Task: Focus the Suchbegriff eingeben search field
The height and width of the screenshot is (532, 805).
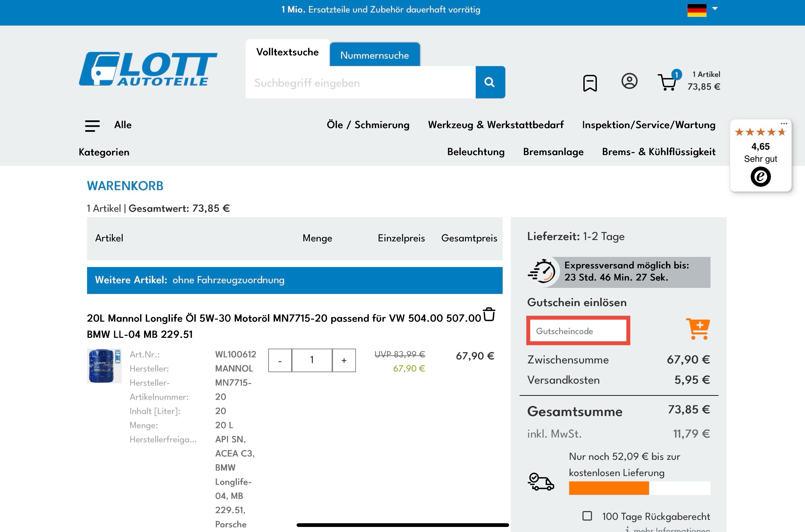Action: pyautogui.click(x=360, y=83)
